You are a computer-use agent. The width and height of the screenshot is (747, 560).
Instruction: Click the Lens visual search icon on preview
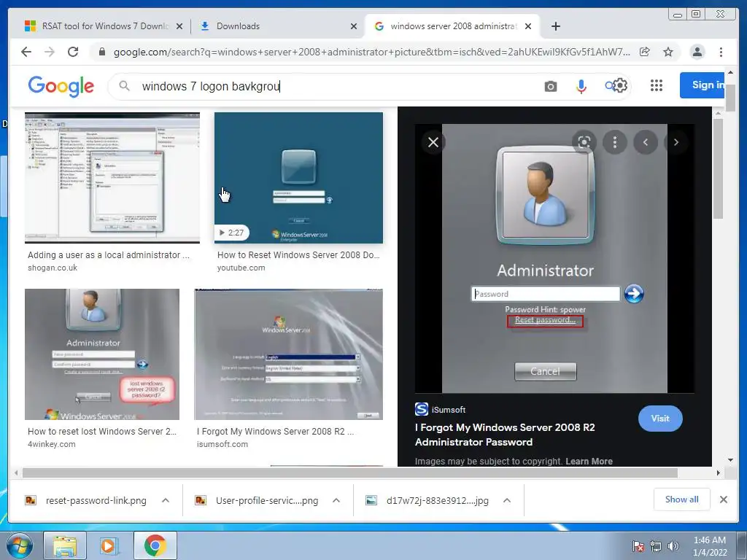click(x=584, y=142)
